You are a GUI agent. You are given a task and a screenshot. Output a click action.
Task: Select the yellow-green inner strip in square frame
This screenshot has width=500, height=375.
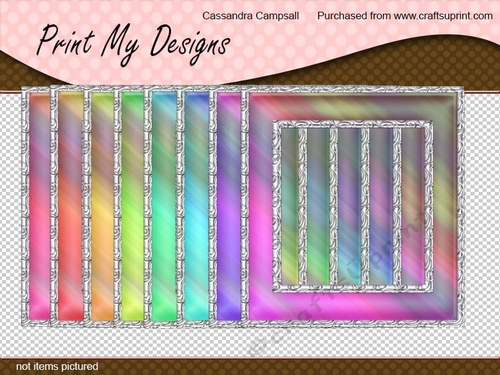pyautogui.click(x=290, y=207)
